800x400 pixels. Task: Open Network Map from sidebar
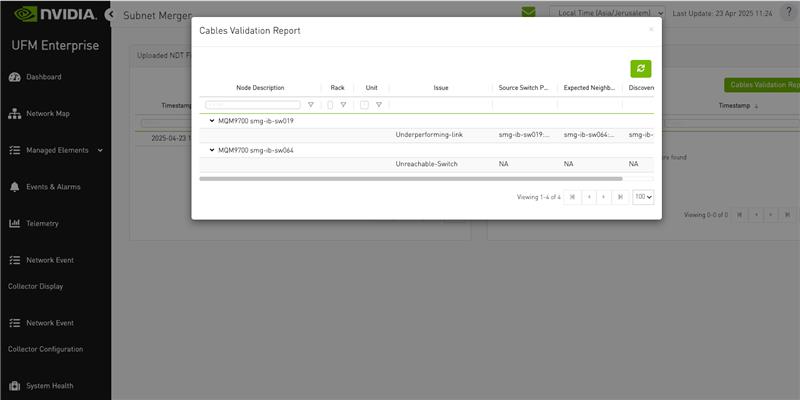coord(15,114)
